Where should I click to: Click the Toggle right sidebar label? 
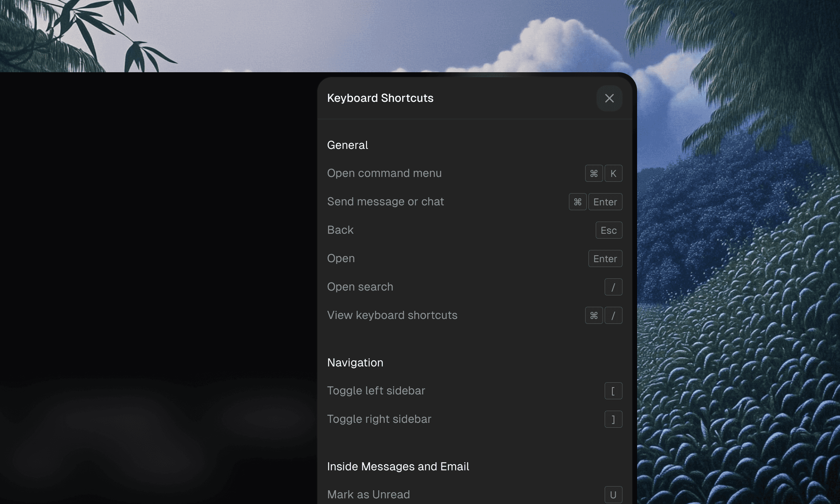tap(379, 419)
